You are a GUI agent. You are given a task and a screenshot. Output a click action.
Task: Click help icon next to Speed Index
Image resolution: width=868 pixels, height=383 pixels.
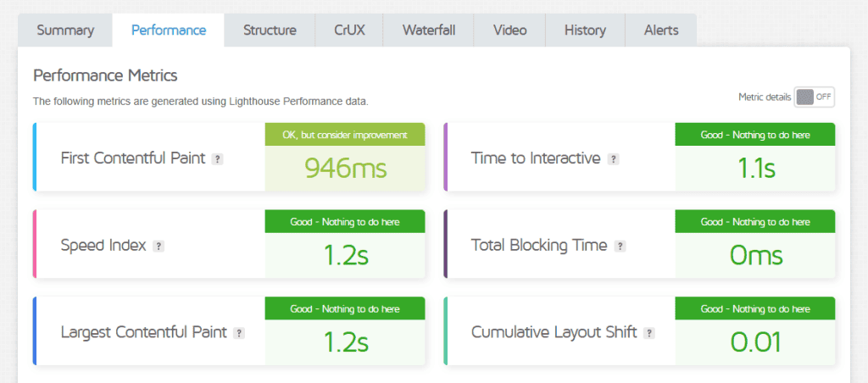point(159,247)
